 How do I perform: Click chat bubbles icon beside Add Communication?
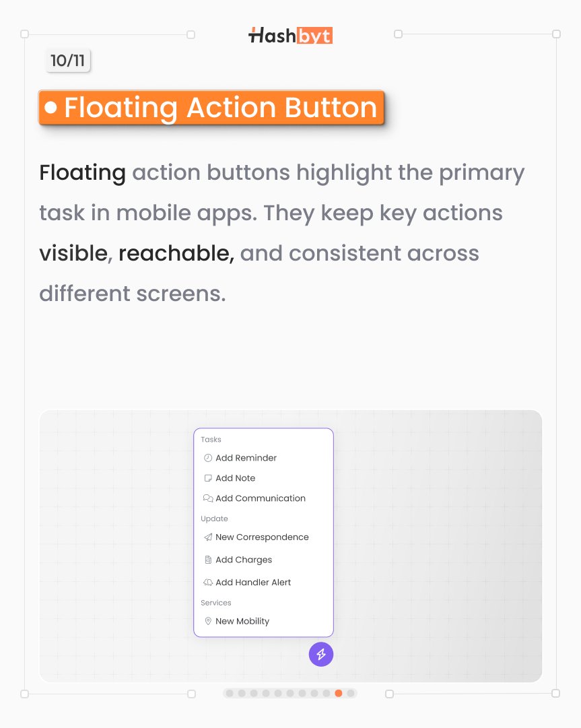pos(208,498)
